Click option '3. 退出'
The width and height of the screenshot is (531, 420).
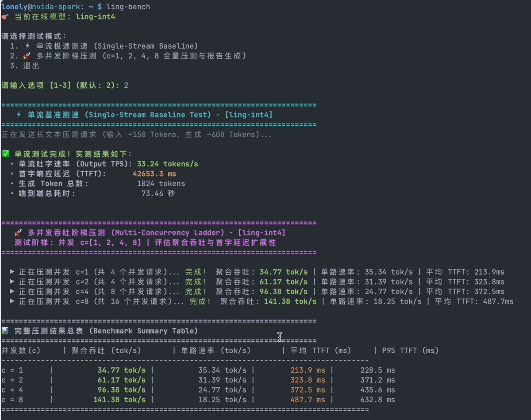(24, 66)
